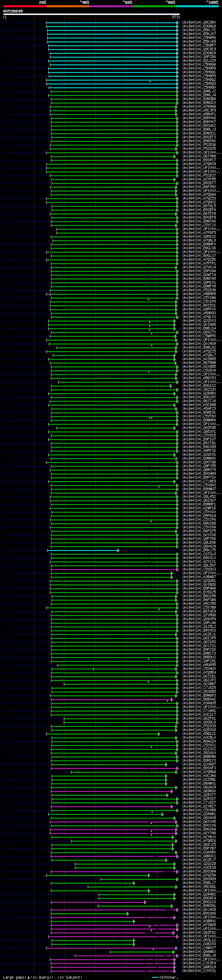Select the UniRef100_Q9FZ80 label
This screenshot has width=222, height=980.
pyautogui.click(x=199, y=57)
